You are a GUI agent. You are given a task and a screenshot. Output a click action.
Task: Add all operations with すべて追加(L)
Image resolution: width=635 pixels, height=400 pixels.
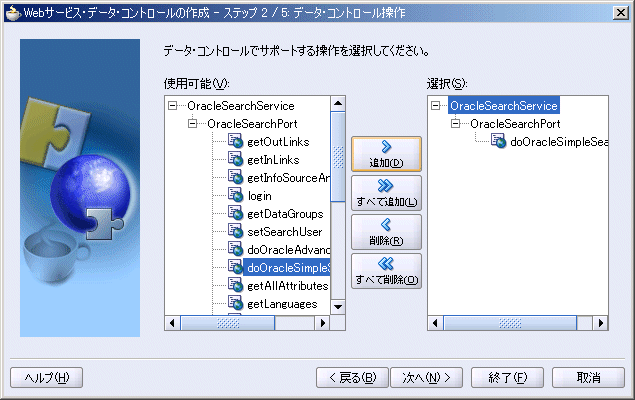pos(386,193)
